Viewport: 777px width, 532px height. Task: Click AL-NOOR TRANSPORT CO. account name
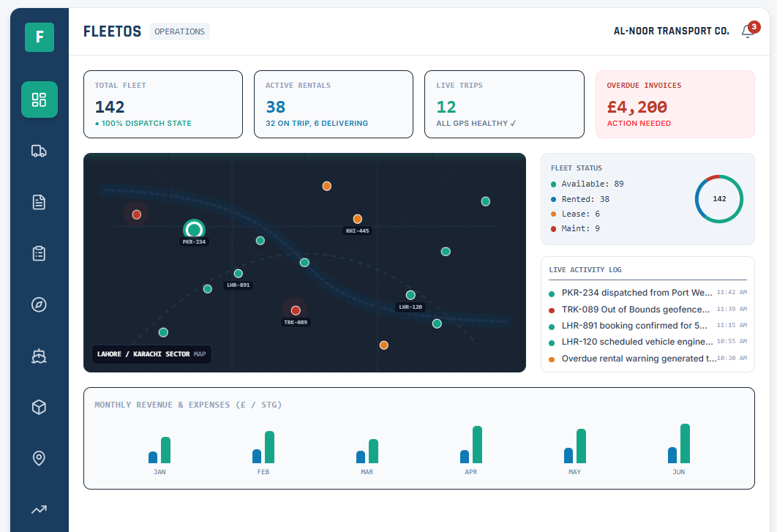pos(672,31)
